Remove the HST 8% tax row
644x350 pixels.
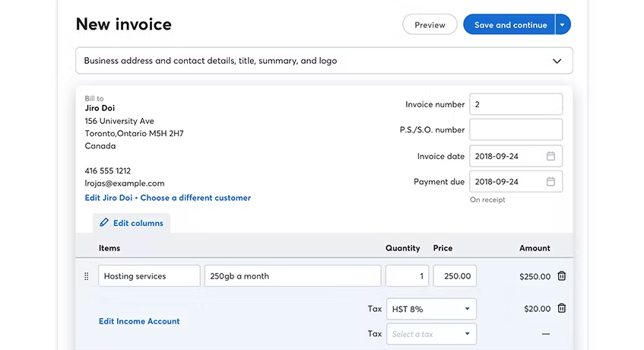click(561, 308)
